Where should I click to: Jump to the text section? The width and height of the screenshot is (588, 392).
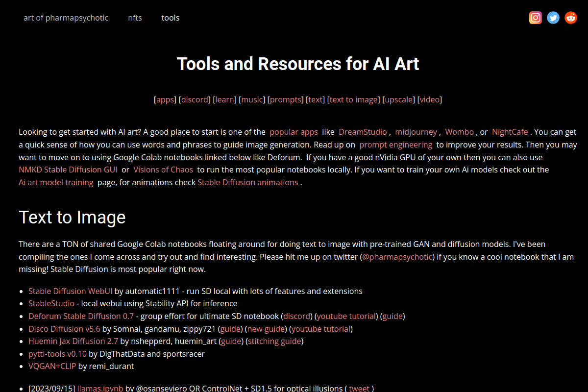tap(316, 99)
